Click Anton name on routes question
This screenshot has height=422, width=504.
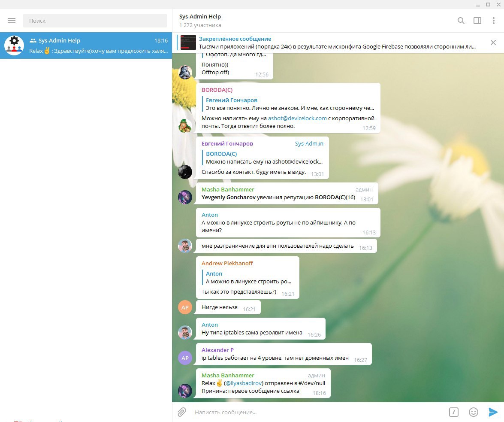(210, 215)
